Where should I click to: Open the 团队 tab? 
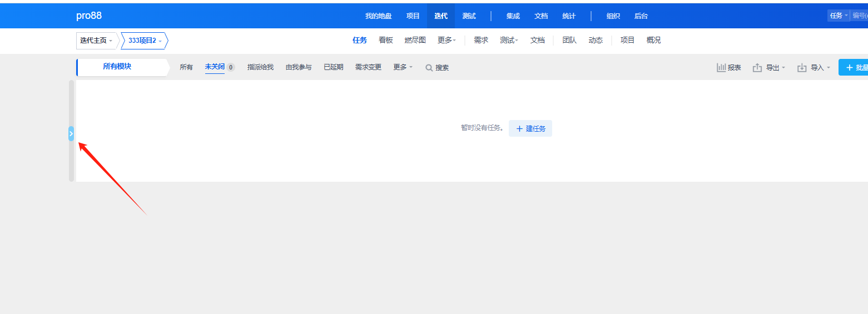click(569, 40)
